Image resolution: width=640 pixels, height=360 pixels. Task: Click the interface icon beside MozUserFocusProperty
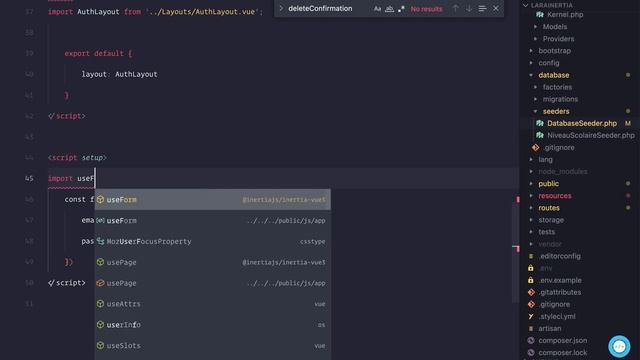(x=100, y=241)
